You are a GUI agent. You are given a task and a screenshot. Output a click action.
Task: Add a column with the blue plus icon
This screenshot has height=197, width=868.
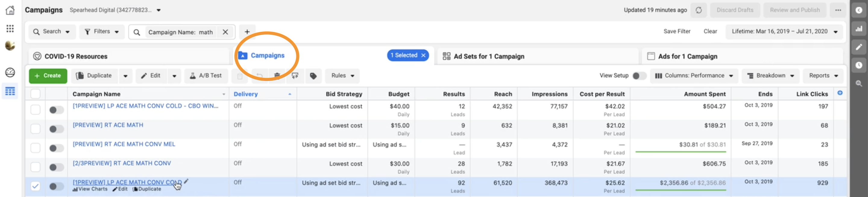(840, 93)
